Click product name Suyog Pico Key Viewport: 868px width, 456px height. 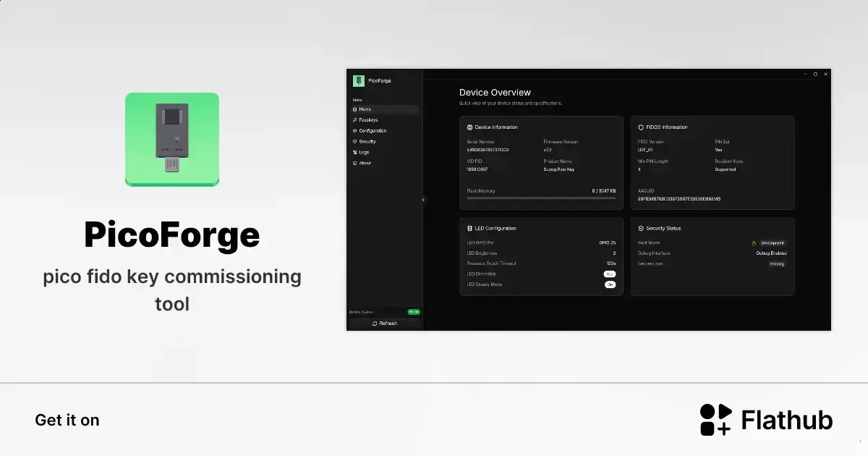tap(559, 169)
